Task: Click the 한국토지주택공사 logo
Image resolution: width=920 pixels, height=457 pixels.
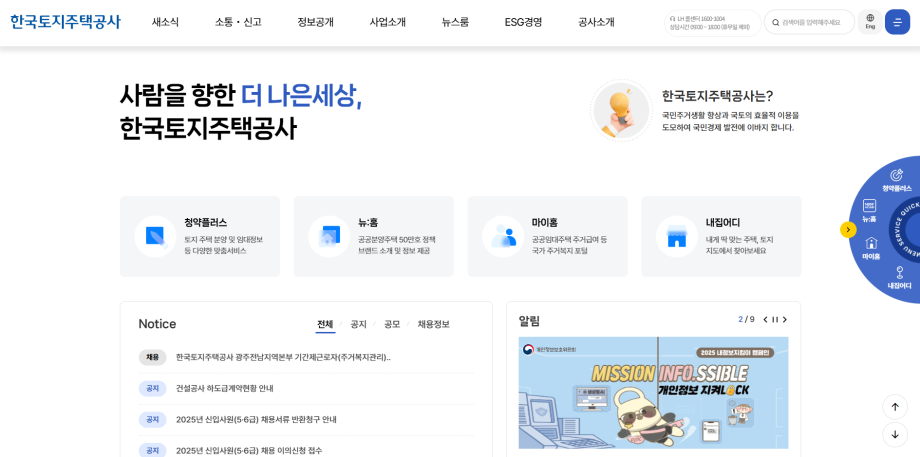Action: (65, 22)
